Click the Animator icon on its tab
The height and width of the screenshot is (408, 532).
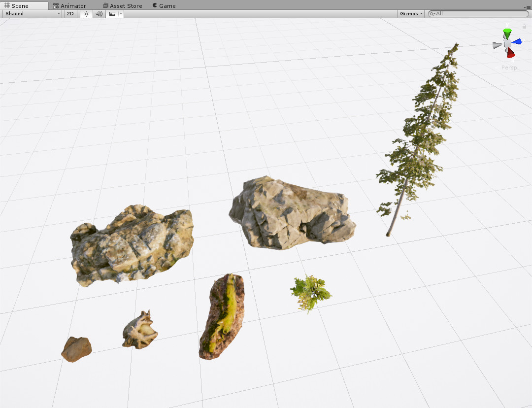pos(56,5)
